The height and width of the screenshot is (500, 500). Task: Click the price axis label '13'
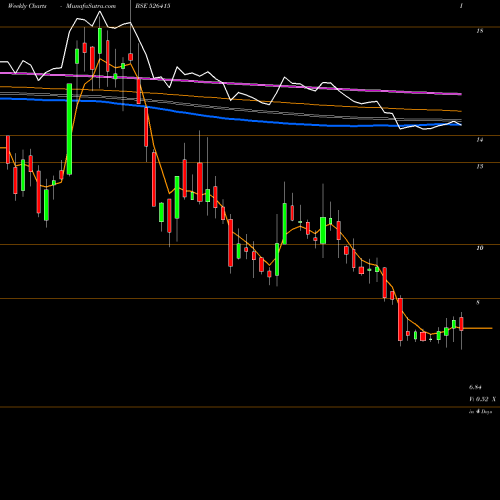(479, 166)
